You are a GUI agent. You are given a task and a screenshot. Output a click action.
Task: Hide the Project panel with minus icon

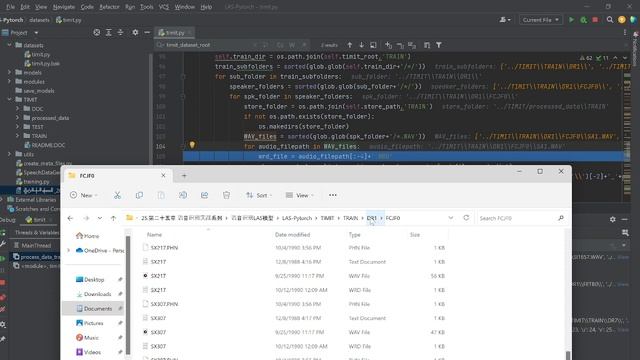(147, 32)
